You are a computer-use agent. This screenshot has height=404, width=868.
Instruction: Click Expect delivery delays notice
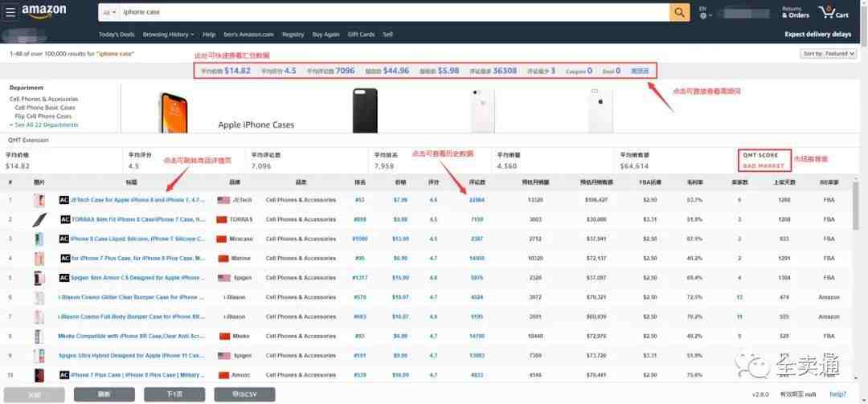[817, 35]
